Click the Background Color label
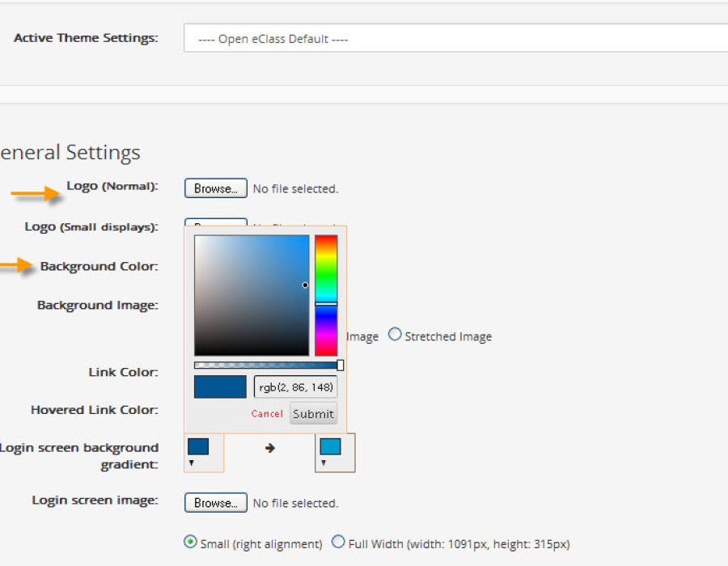Screen dimensions: 728x566 (99, 266)
